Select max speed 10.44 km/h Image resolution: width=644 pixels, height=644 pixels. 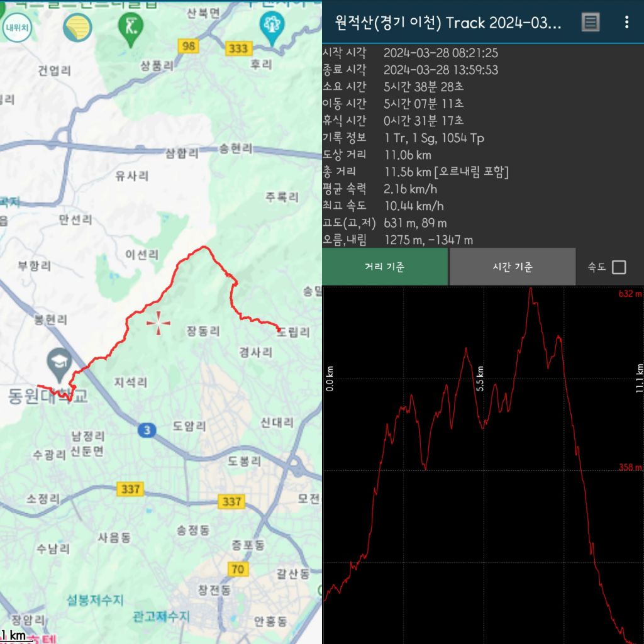(414, 206)
